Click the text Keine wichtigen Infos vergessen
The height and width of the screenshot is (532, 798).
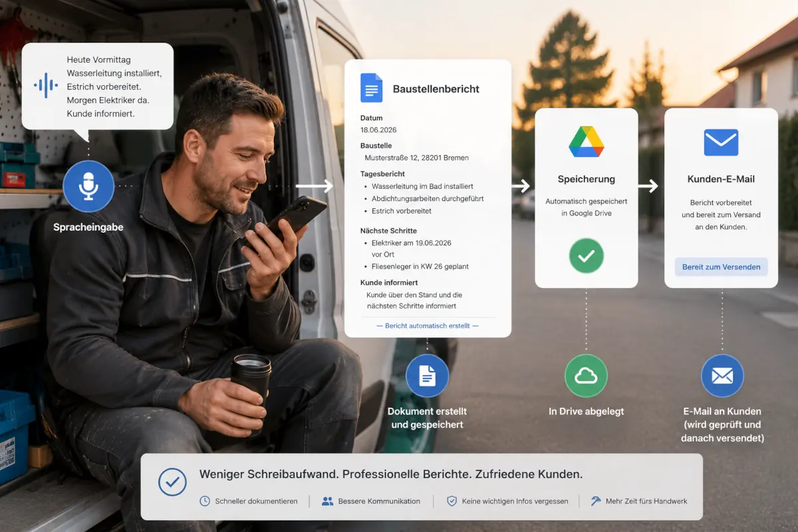point(515,501)
